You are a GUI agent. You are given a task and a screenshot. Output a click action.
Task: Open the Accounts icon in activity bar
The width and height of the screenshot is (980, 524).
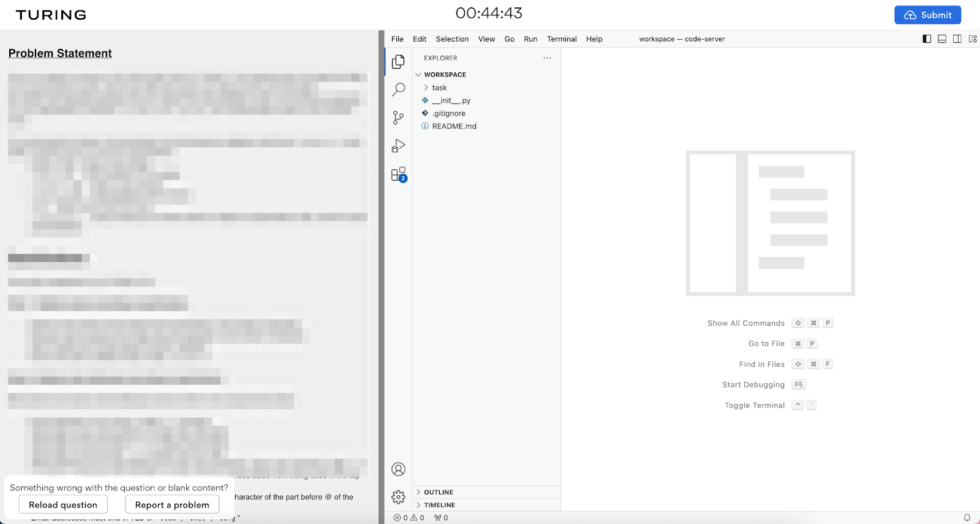pyautogui.click(x=398, y=470)
